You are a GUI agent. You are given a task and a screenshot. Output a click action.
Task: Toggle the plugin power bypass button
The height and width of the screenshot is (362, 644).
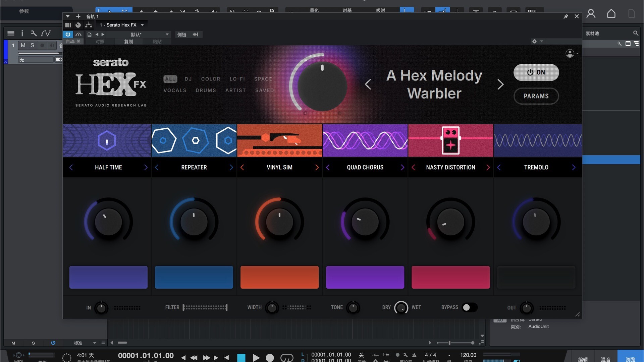pyautogui.click(x=68, y=34)
